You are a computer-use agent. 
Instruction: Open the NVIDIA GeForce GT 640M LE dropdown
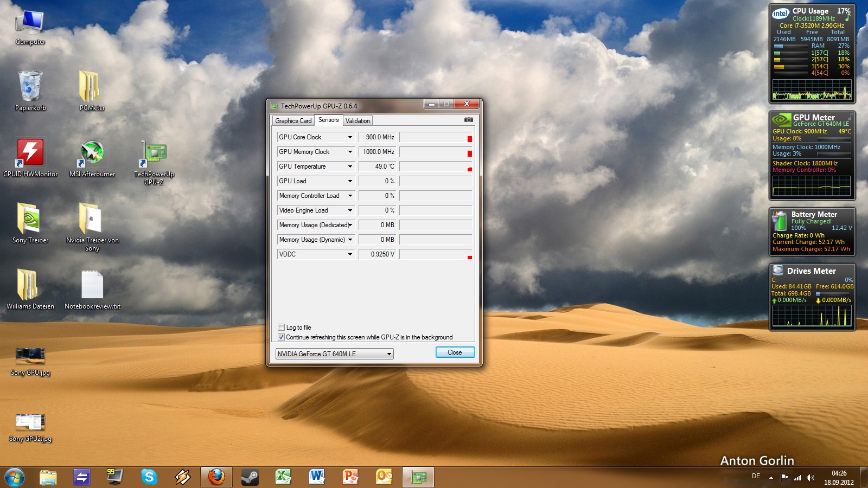(389, 354)
